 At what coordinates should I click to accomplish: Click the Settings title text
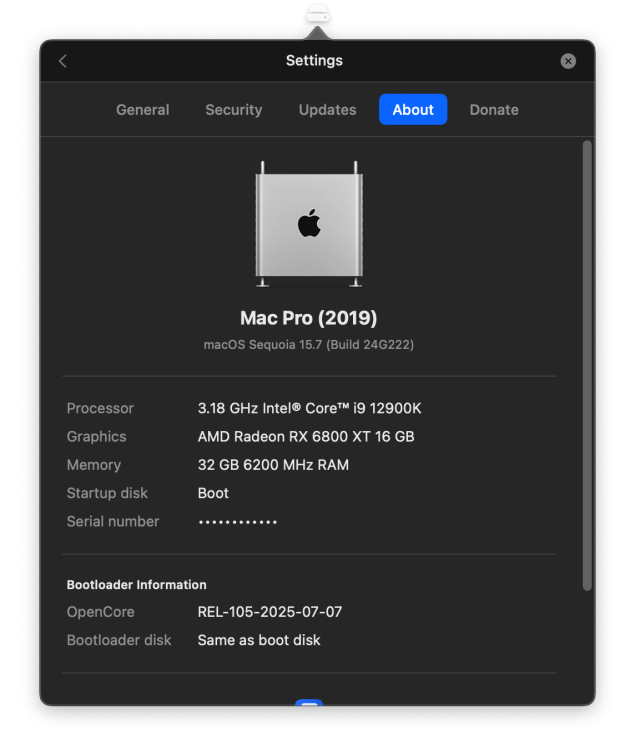point(314,61)
